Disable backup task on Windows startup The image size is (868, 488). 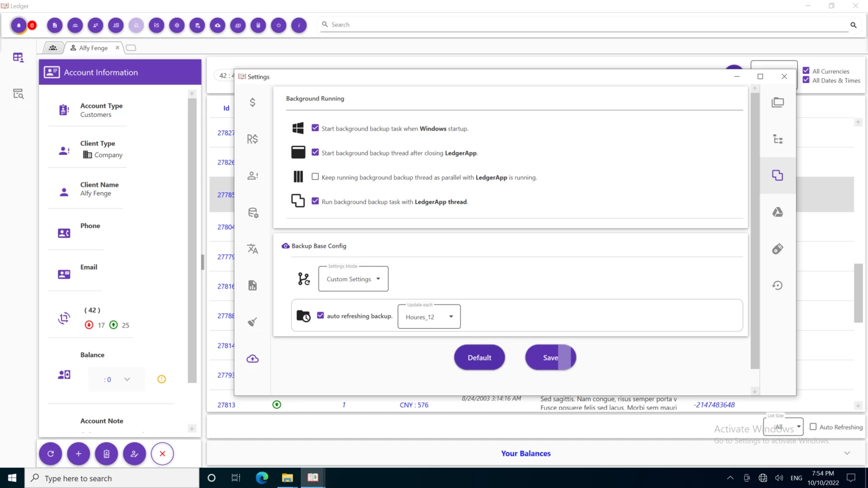pos(315,128)
